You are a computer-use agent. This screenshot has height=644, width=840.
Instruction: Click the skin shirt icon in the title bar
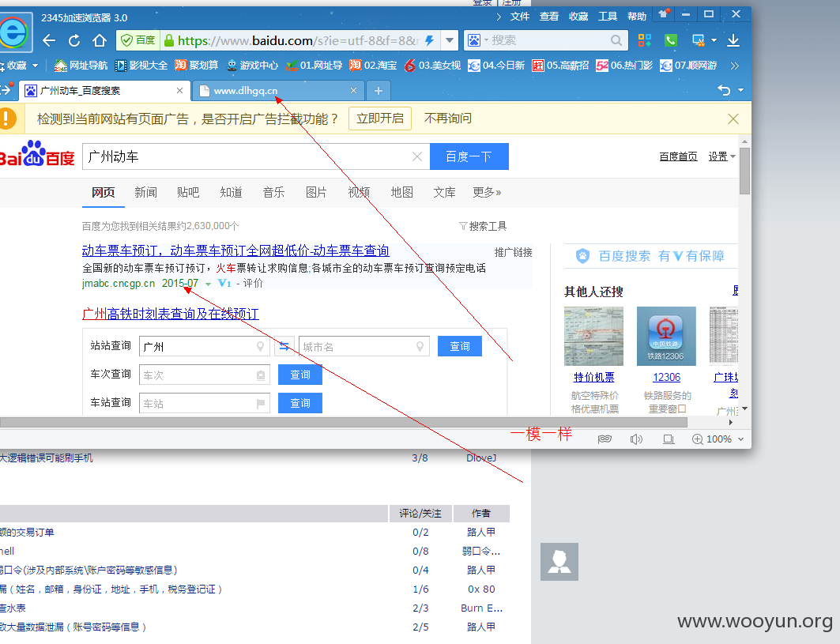pyautogui.click(x=664, y=14)
